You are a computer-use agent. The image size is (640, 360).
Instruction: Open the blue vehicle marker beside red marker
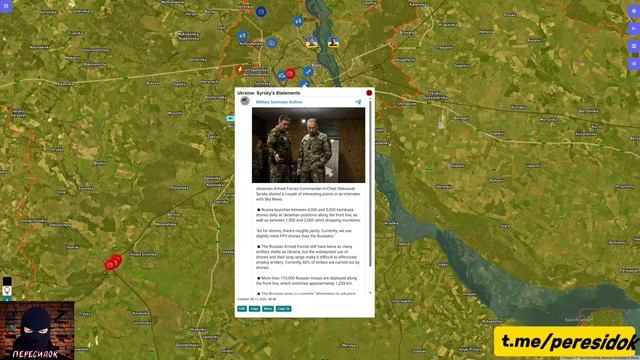(x=281, y=76)
